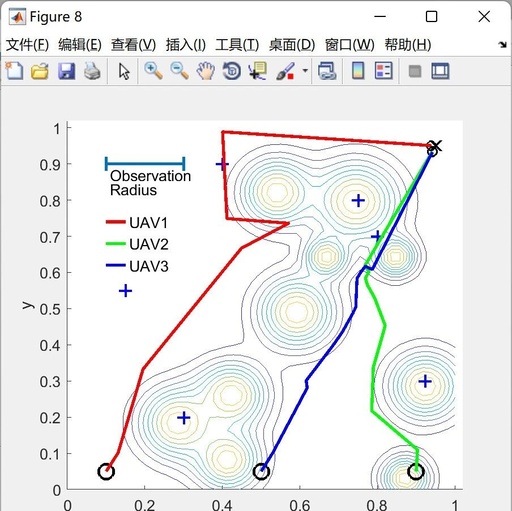Activate the Zoom Out magnifier tool

pyautogui.click(x=179, y=71)
